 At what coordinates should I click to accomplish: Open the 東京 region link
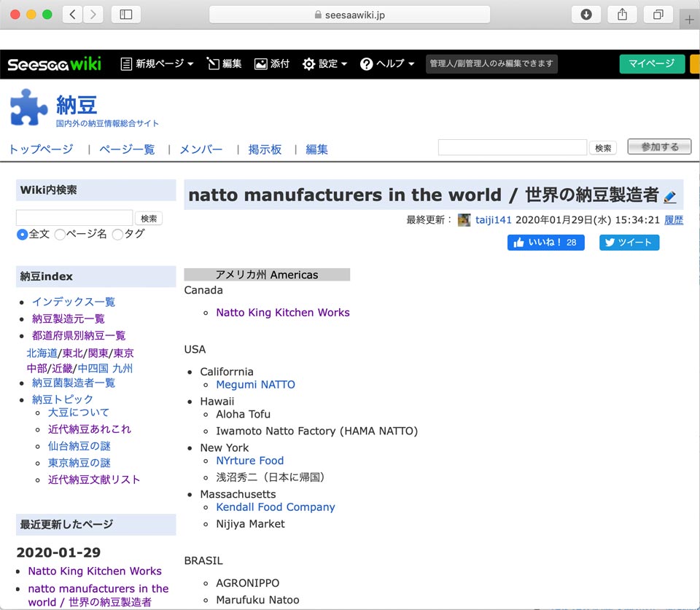123,353
